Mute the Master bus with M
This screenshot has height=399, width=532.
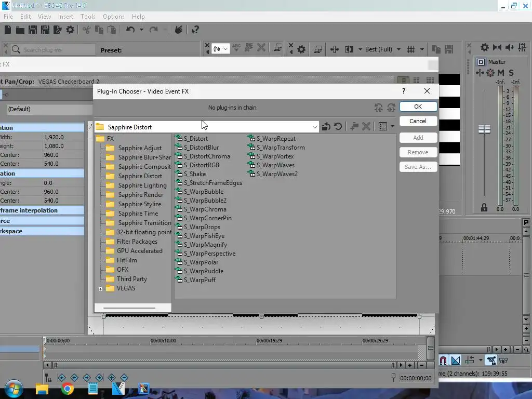click(x=500, y=73)
